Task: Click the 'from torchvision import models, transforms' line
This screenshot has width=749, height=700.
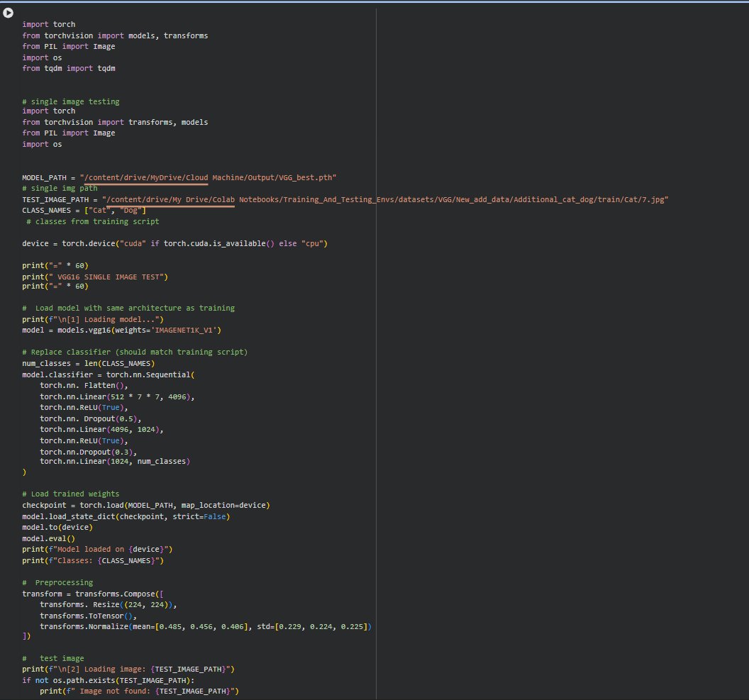Action: (115, 35)
